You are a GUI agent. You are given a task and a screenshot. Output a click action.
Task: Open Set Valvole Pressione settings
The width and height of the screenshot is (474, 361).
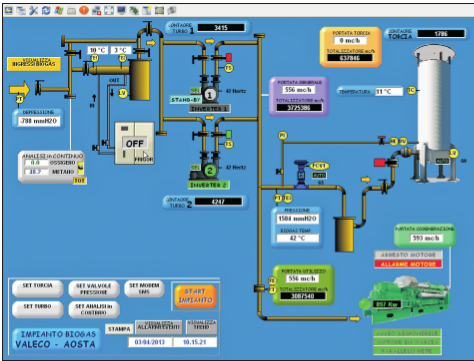(94, 289)
